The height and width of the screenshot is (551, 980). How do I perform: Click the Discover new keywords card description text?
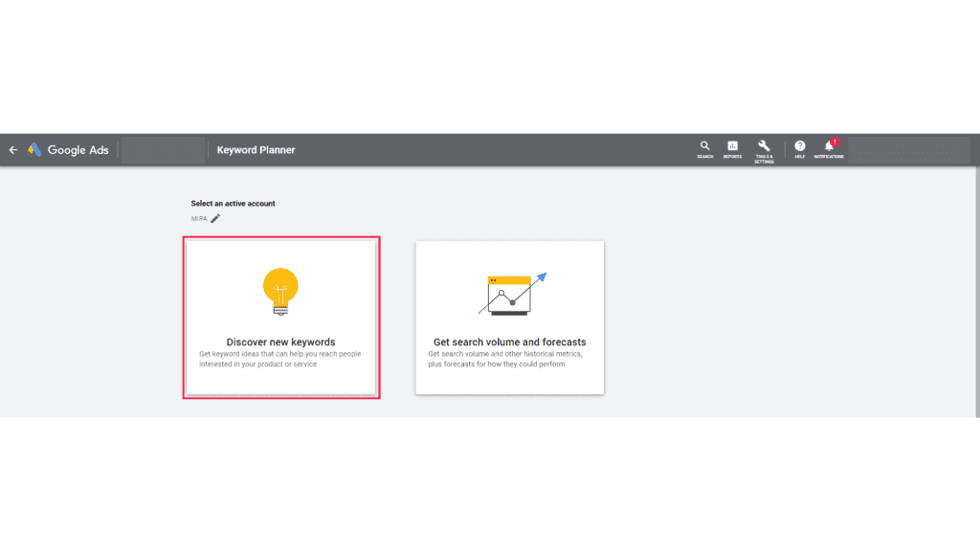click(280, 359)
